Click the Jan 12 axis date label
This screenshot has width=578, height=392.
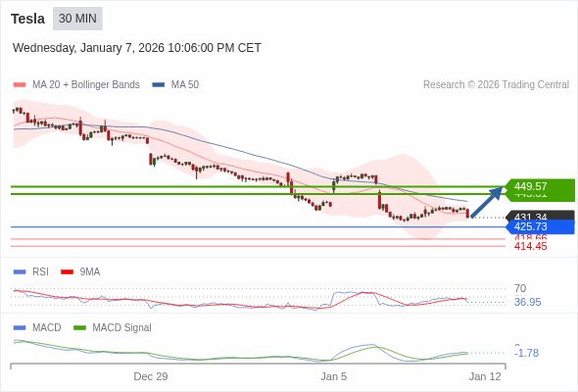[485, 376]
